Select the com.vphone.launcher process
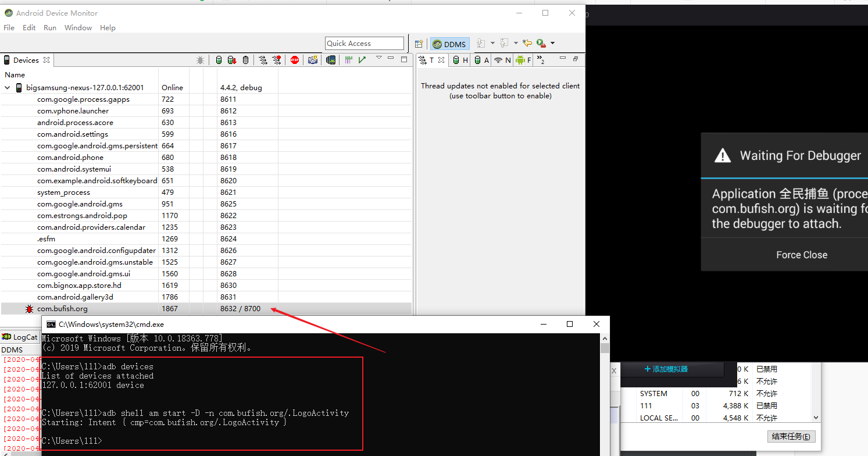The width and height of the screenshot is (868, 456). (x=206, y=111)
